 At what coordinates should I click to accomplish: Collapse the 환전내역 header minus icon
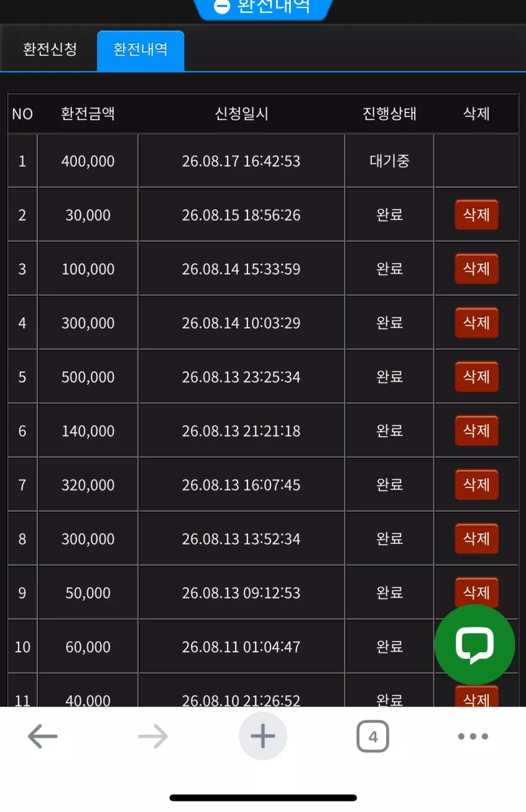222,7
